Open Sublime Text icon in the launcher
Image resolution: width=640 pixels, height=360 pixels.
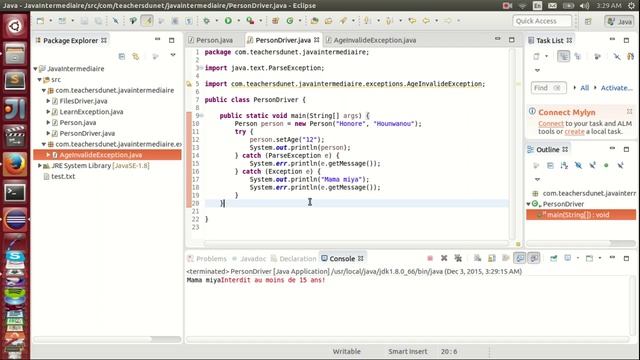click(x=15, y=81)
